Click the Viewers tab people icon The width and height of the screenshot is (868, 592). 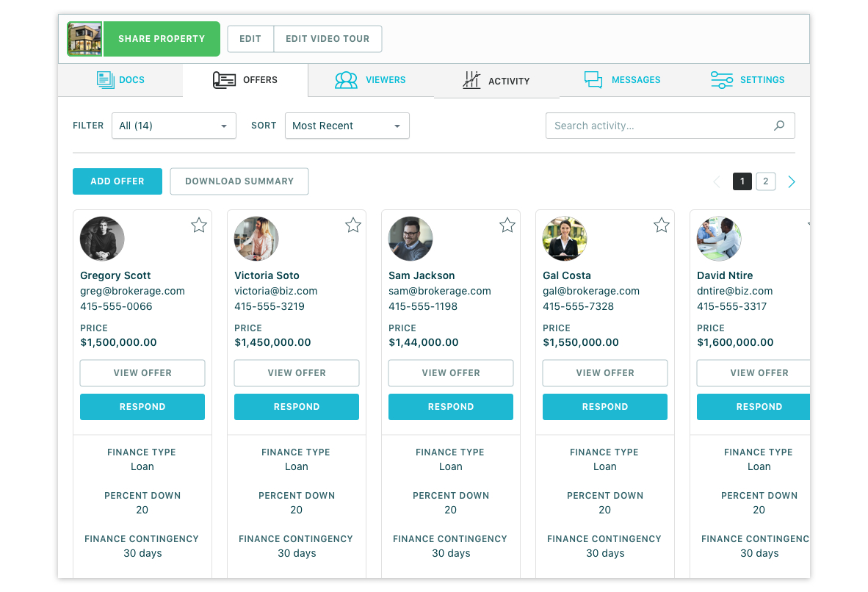coord(346,80)
